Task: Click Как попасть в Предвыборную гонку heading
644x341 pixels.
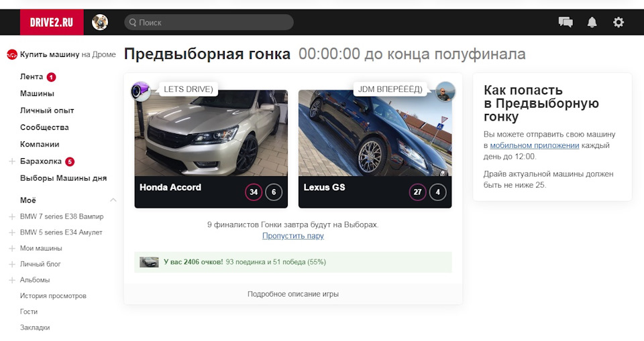Action: tap(541, 103)
